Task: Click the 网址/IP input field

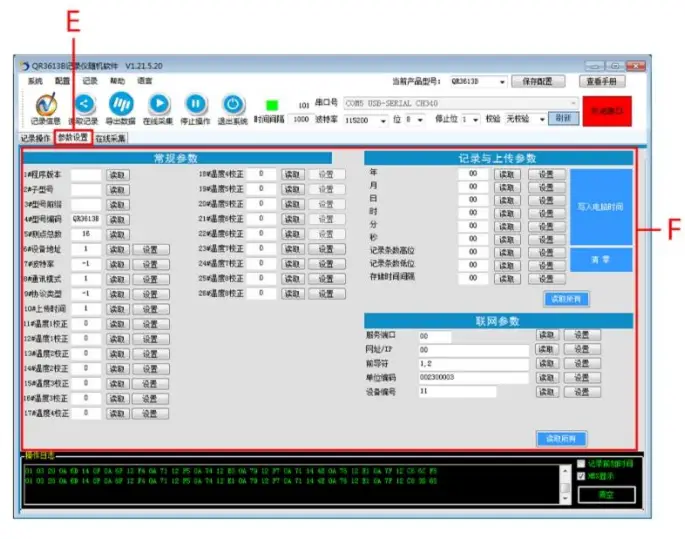Action: click(474, 350)
